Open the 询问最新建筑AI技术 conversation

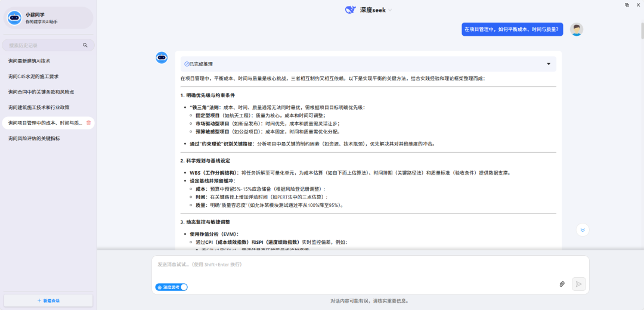29,61
